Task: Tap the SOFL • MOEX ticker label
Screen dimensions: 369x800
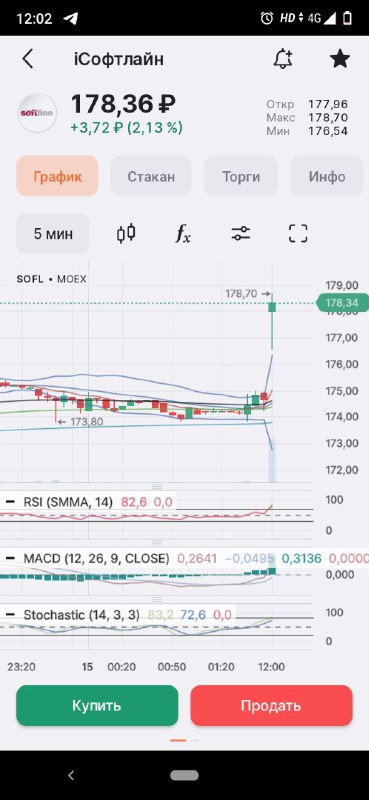Action: point(52,279)
